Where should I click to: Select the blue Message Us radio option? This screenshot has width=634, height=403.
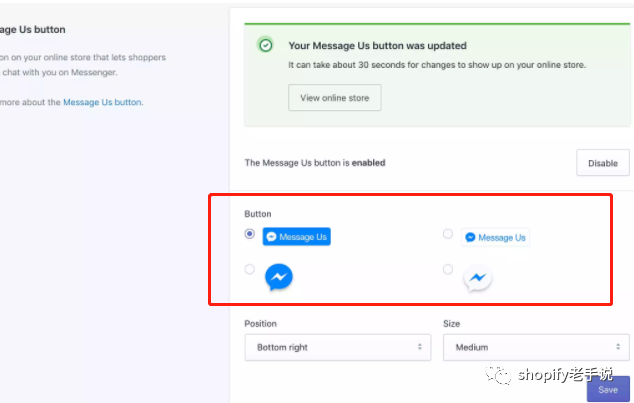click(249, 234)
